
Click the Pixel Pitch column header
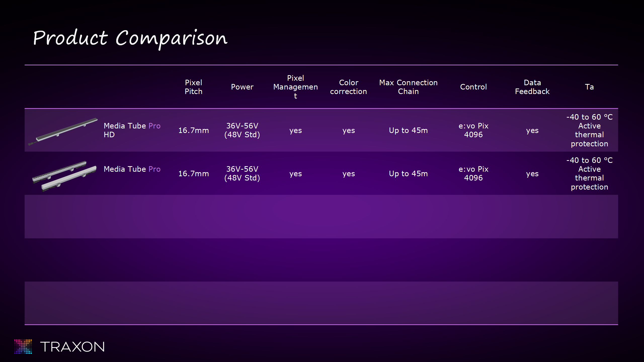point(193,87)
